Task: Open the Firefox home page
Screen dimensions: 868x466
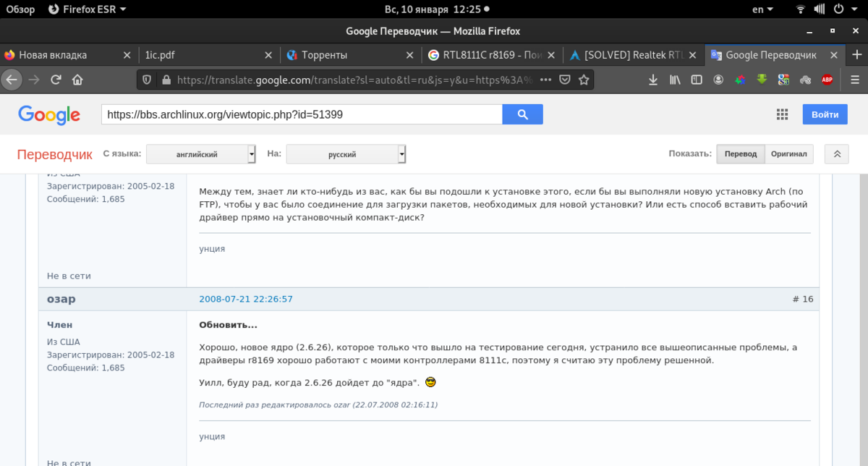Action: coord(77,80)
